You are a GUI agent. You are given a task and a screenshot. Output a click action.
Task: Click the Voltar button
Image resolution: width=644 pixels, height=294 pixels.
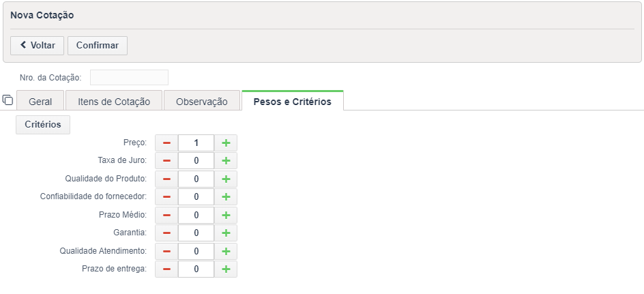click(x=37, y=46)
